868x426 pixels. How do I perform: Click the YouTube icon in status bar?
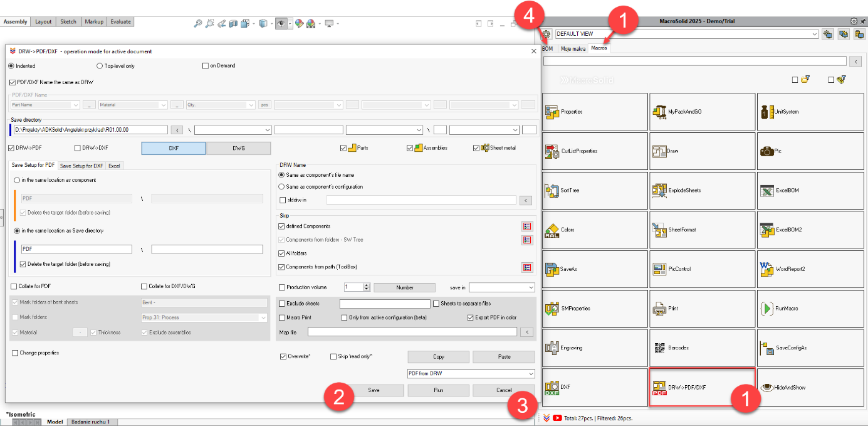[x=557, y=417]
